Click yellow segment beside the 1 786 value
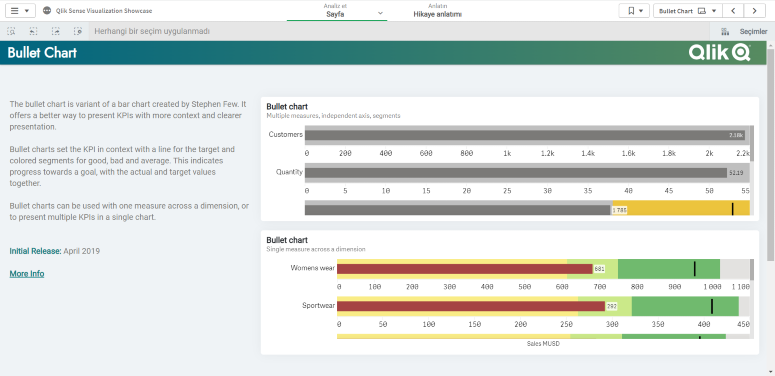The width and height of the screenshot is (775, 376). click(681, 208)
